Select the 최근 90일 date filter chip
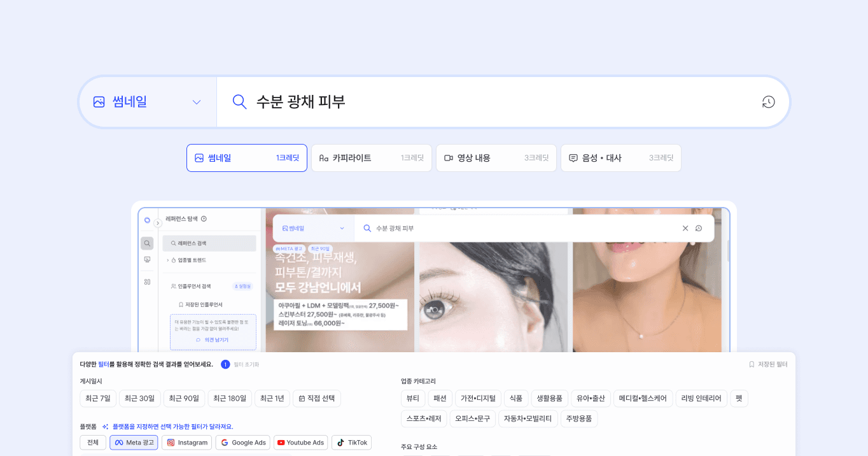Screen dimensions: 868x456 point(184,399)
